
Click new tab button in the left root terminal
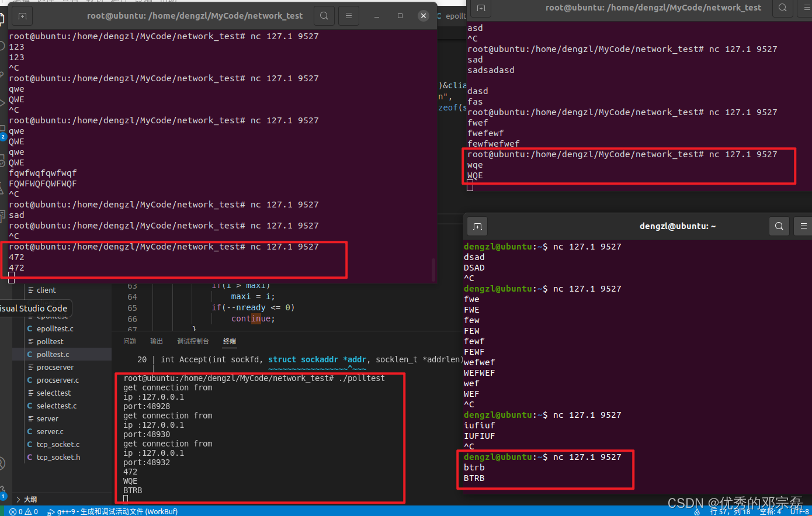(22, 16)
